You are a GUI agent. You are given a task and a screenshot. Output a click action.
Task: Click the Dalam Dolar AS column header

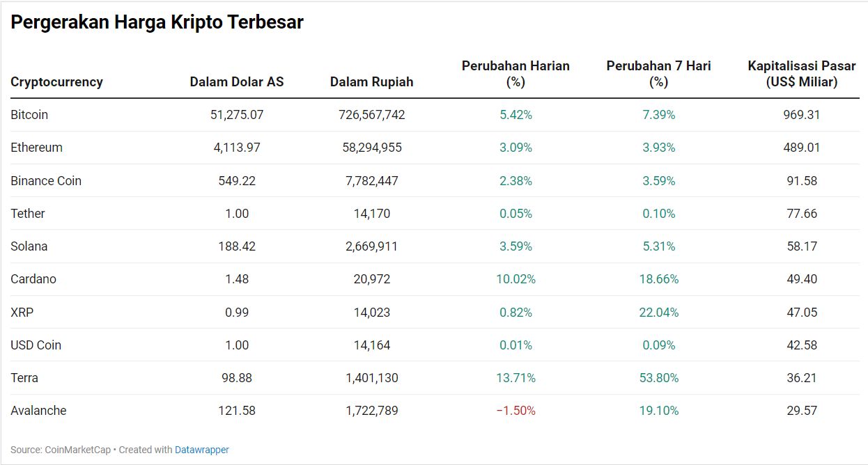[x=237, y=82]
